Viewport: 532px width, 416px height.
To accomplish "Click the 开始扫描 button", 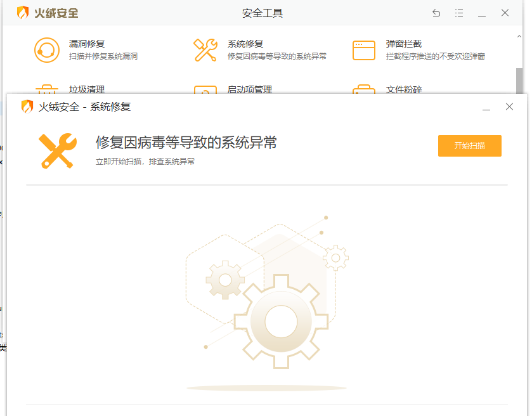I will tap(469, 146).
